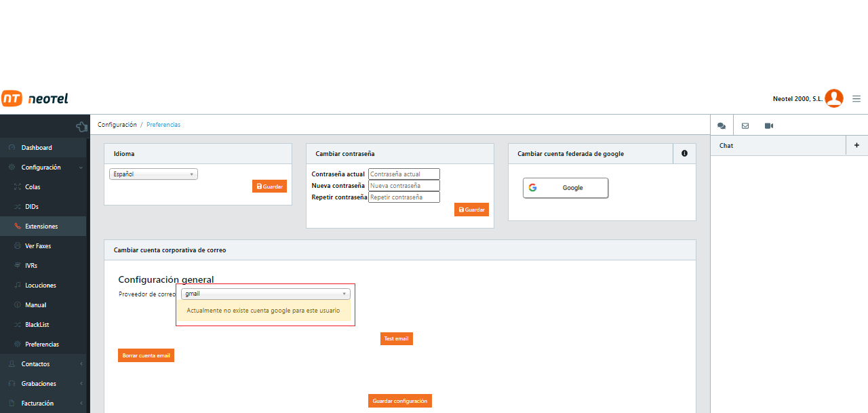The image size is (868, 413).
Task: Click the Google sign-in button
Action: click(x=565, y=188)
